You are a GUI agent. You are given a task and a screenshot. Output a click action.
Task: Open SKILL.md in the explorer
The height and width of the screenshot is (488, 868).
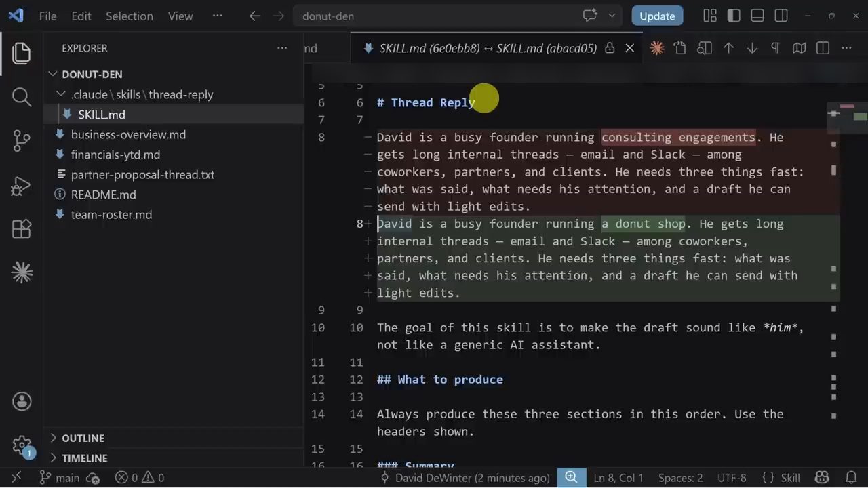coord(102,115)
